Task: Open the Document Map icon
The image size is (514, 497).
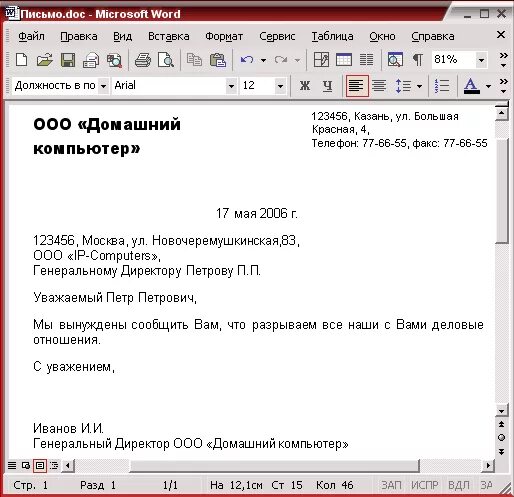Action: coord(395,60)
